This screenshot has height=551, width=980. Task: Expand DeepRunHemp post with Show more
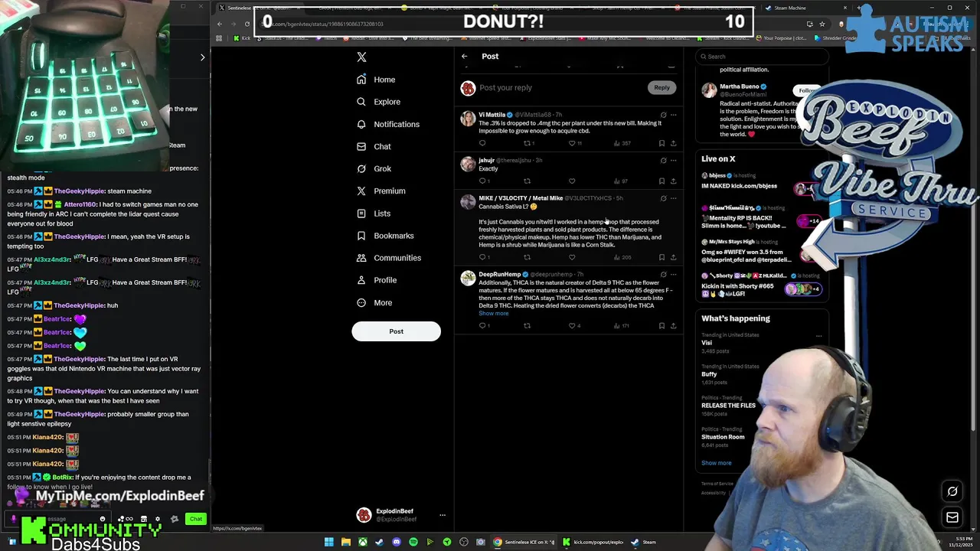[x=493, y=313]
